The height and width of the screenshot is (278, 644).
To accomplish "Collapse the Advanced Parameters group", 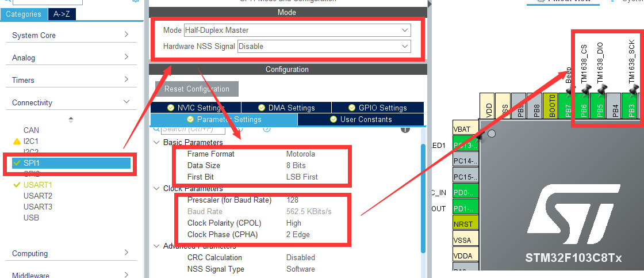I will click(156, 246).
